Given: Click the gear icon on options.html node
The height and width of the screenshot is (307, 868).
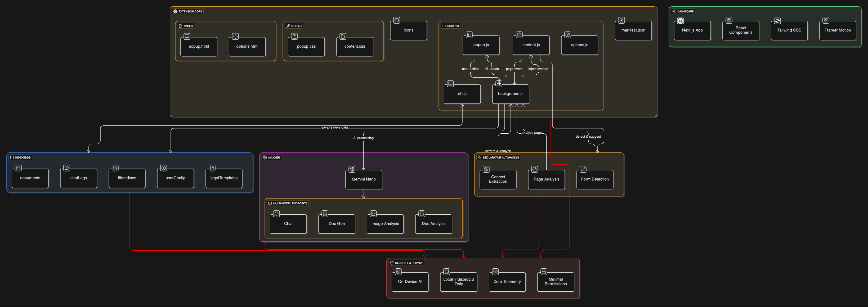Looking at the screenshot, I should pyautogui.click(x=235, y=36).
